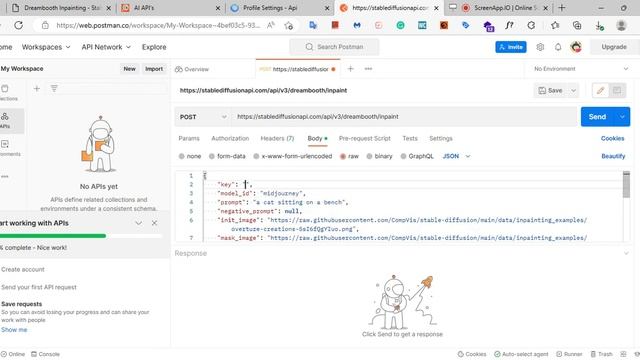Viewport: 640px width, 360px height.
Task: Open the Workspaces dropdown
Action: coord(46,47)
